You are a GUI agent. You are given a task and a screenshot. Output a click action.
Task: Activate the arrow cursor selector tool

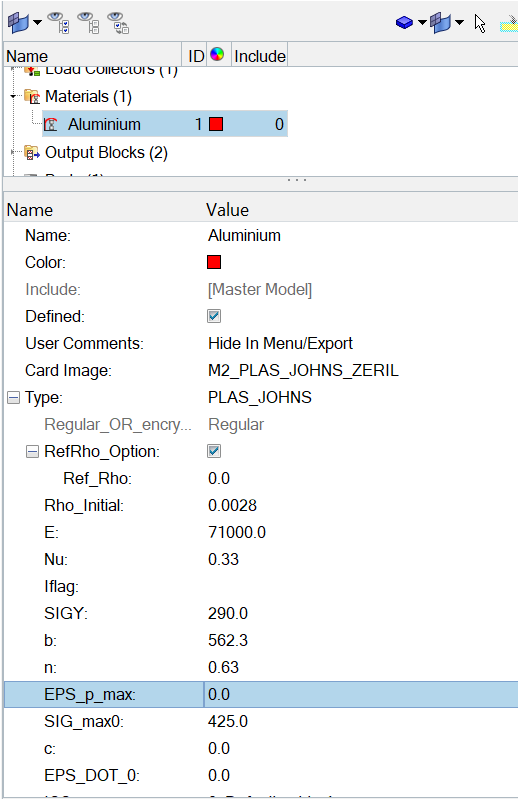click(x=480, y=23)
